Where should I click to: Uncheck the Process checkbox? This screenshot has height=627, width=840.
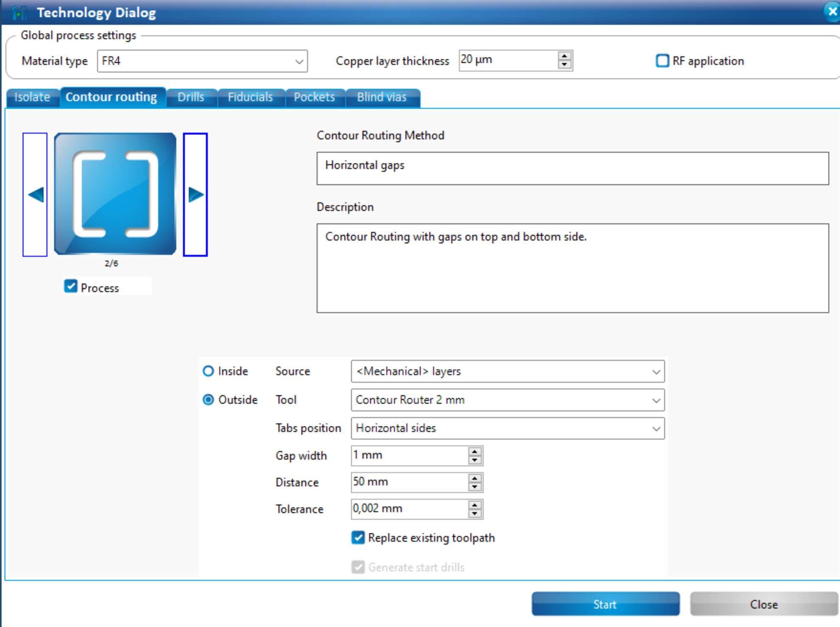click(71, 287)
